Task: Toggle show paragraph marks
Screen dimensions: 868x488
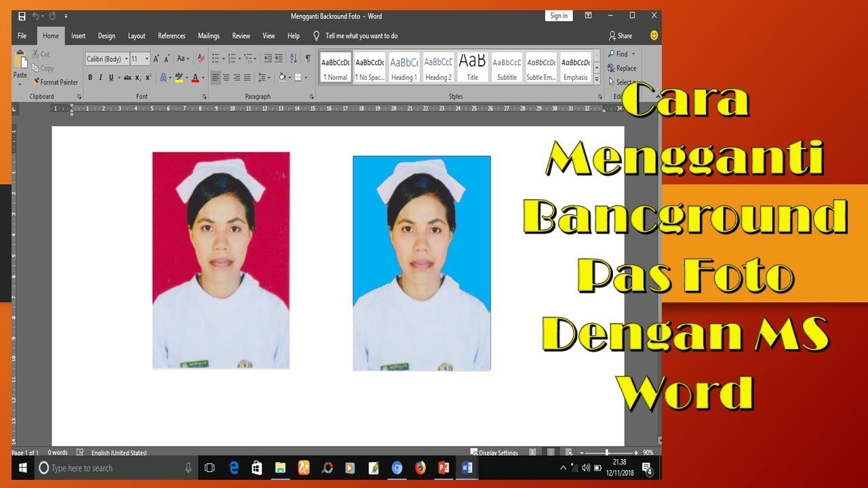Action: pos(308,59)
